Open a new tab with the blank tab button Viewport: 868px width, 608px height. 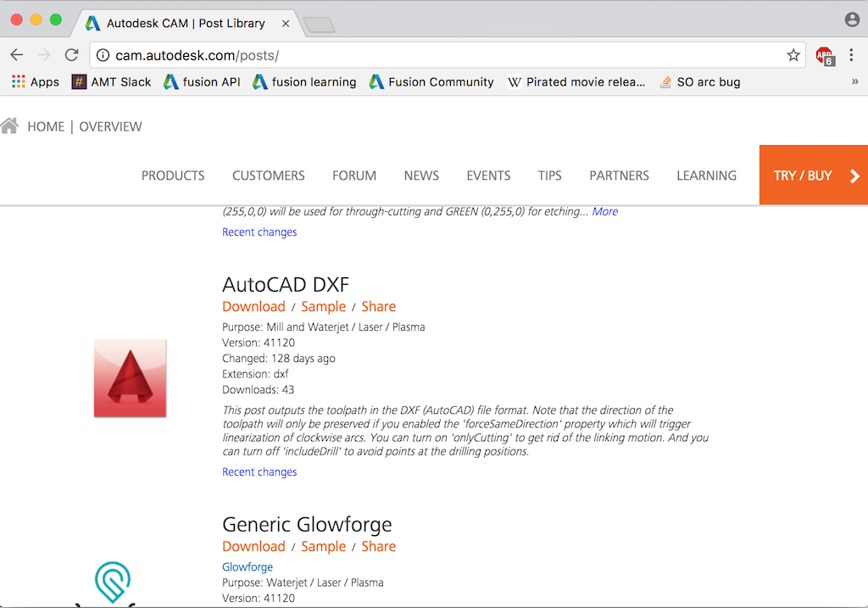coord(320,25)
